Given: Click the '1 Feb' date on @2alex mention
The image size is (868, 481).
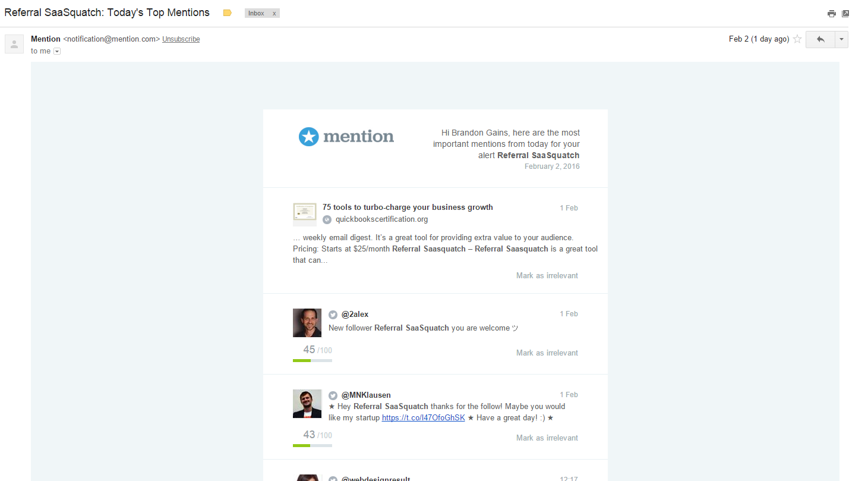Looking at the screenshot, I should 569,314.
